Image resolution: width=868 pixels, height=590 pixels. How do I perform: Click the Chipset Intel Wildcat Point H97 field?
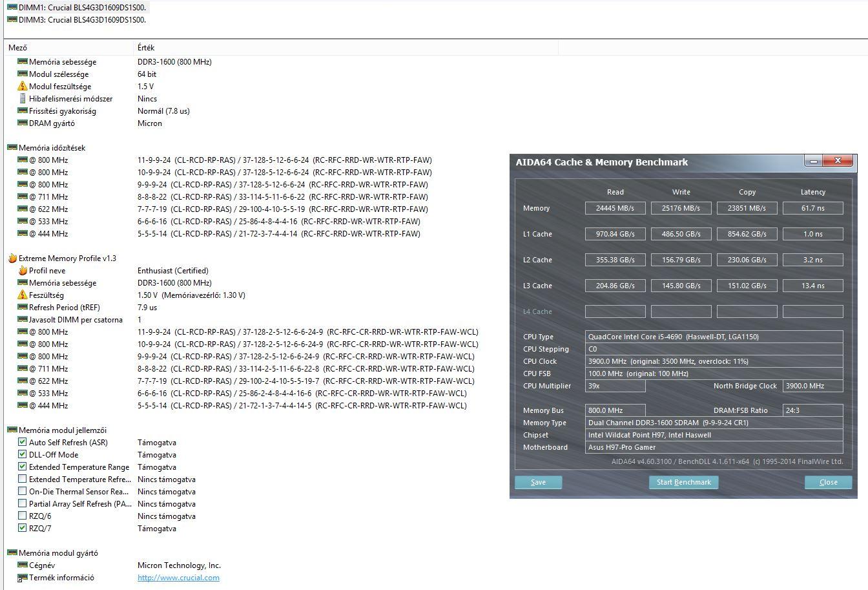[x=714, y=435]
